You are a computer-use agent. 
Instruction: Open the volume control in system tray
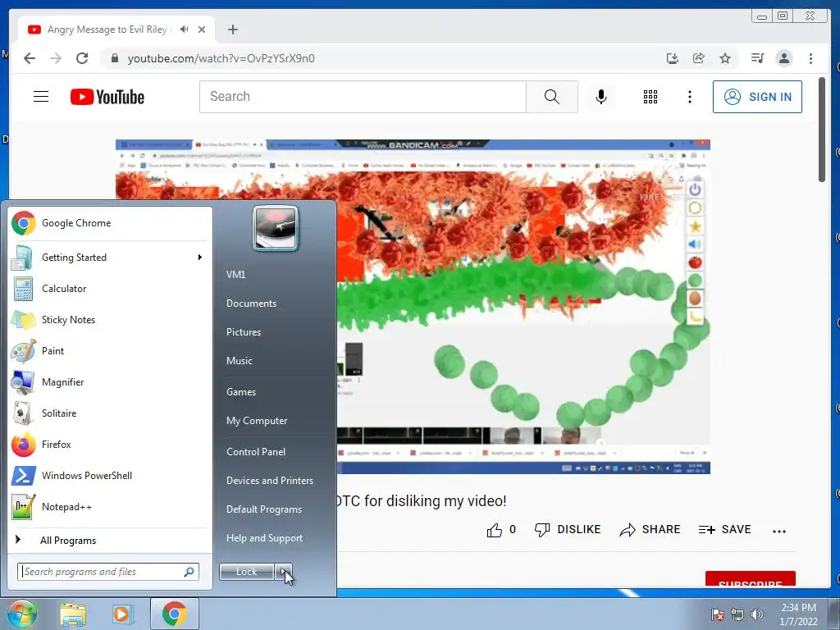[757, 614]
